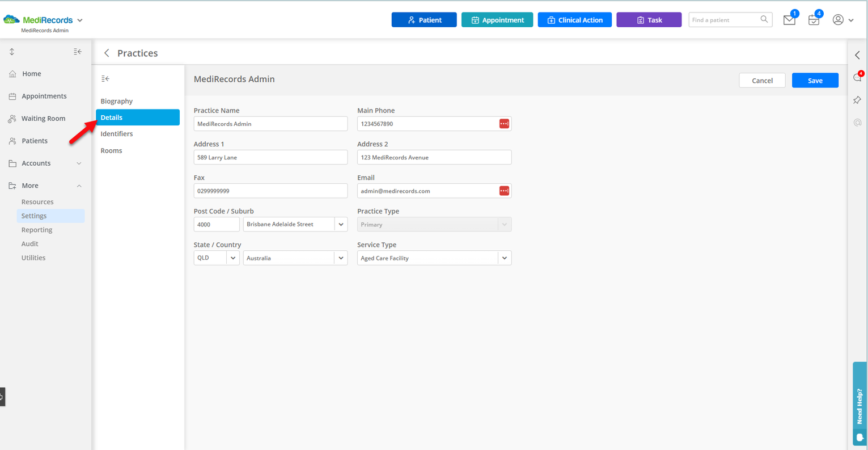Viewport: 868px width, 450px height.
Task: Click the Accounts folder icon
Action: tap(12, 163)
